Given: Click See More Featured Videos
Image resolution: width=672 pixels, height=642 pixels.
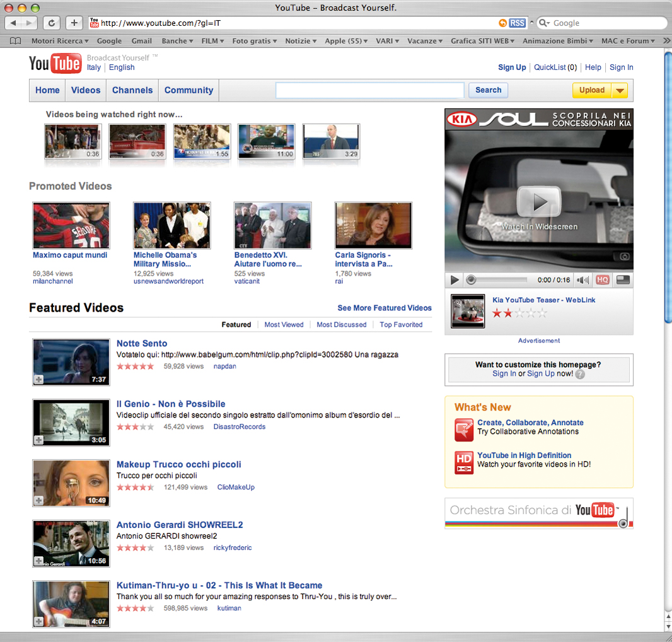Looking at the screenshot, I should 385,308.
